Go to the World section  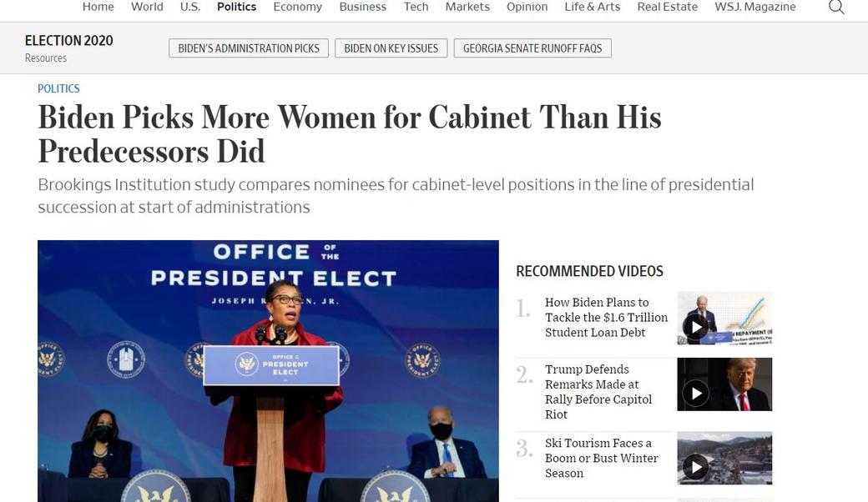(x=147, y=7)
